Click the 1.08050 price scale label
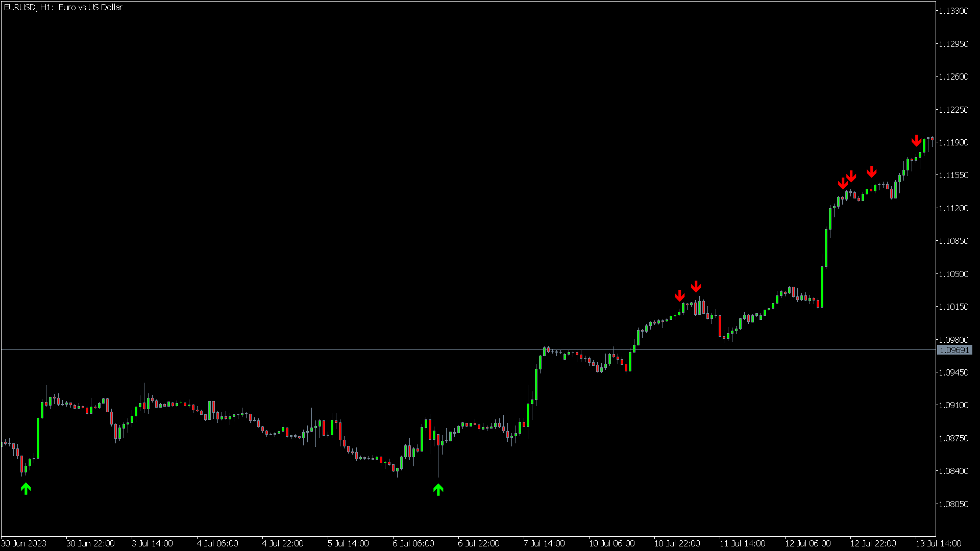The image size is (980, 551). coord(953,504)
